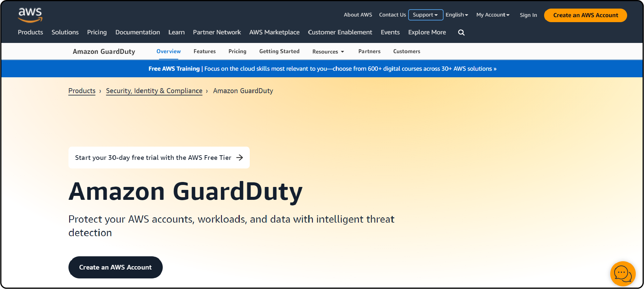The height and width of the screenshot is (289, 644).
Task: Open the search magnifier icon
Action: coord(461,32)
